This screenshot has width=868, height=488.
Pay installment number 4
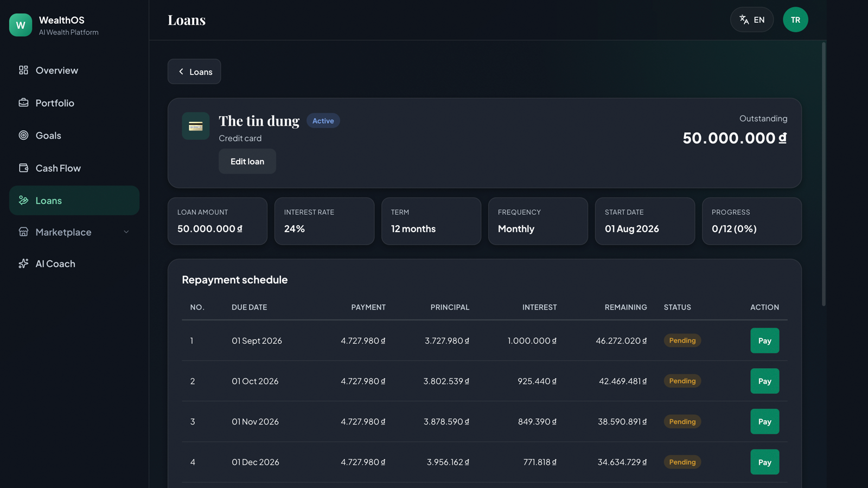(764, 462)
